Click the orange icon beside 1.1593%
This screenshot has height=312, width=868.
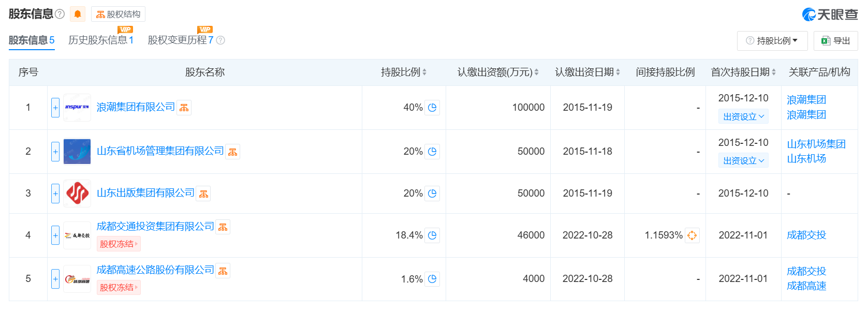pos(692,235)
